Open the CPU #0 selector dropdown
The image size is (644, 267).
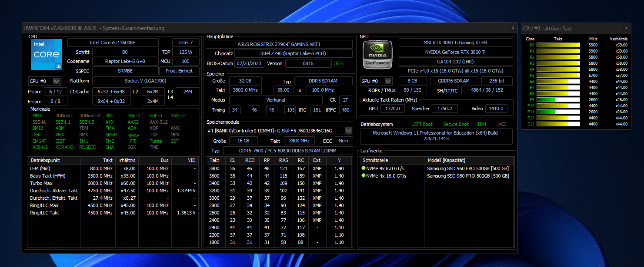click(57, 81)
